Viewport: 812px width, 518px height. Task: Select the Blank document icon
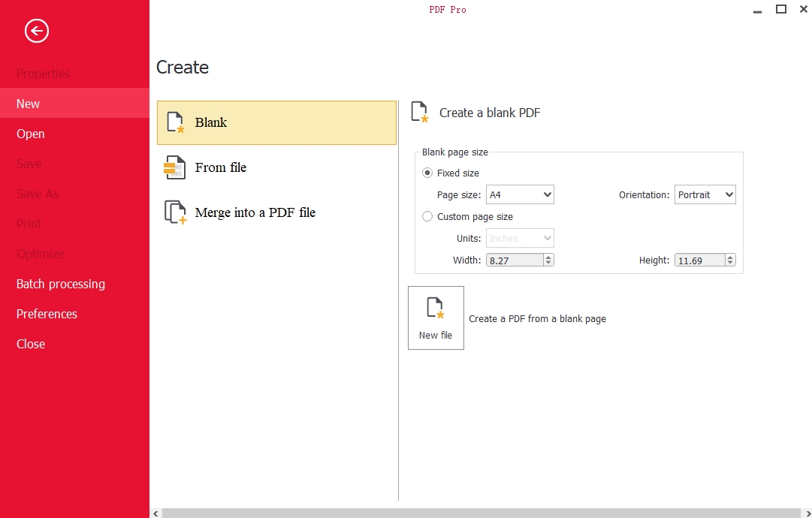[174, 122]
